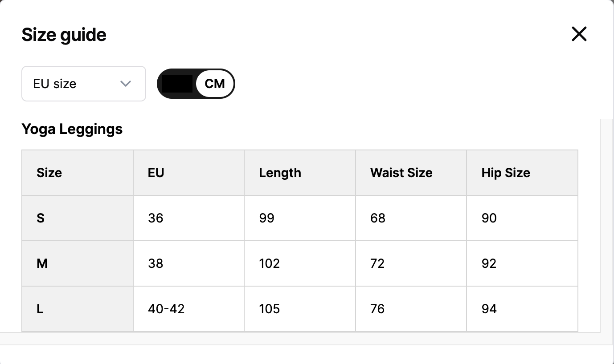
Task: Close the Size guide dialog
Action: tap(579, 34)
